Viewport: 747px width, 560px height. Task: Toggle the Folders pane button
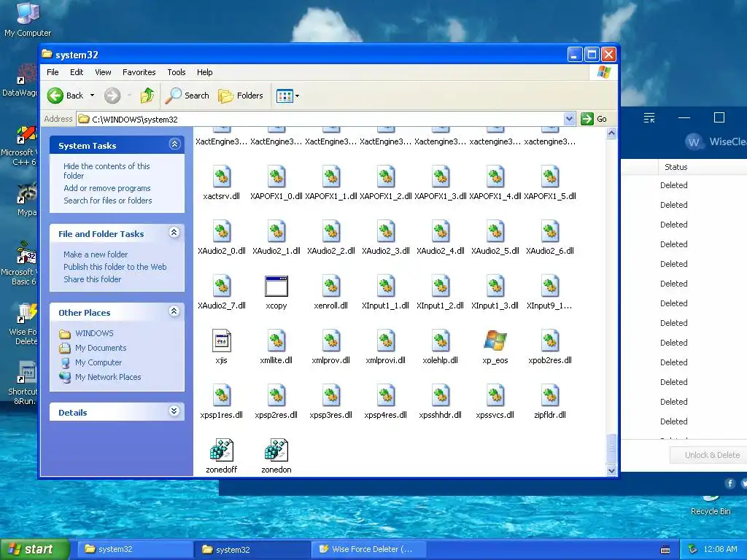pyautogui.click(x=241, y=96)
